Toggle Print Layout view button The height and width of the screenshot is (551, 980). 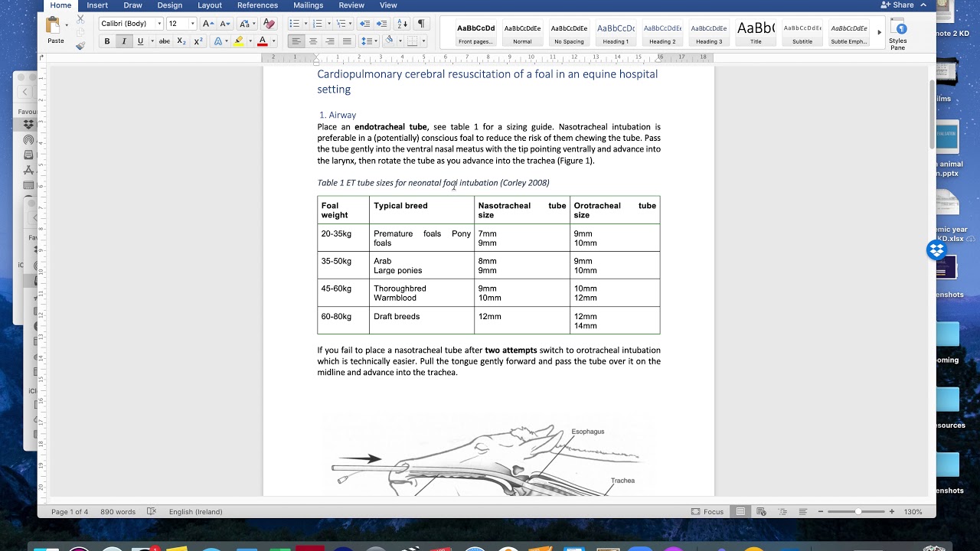[740, 511]
